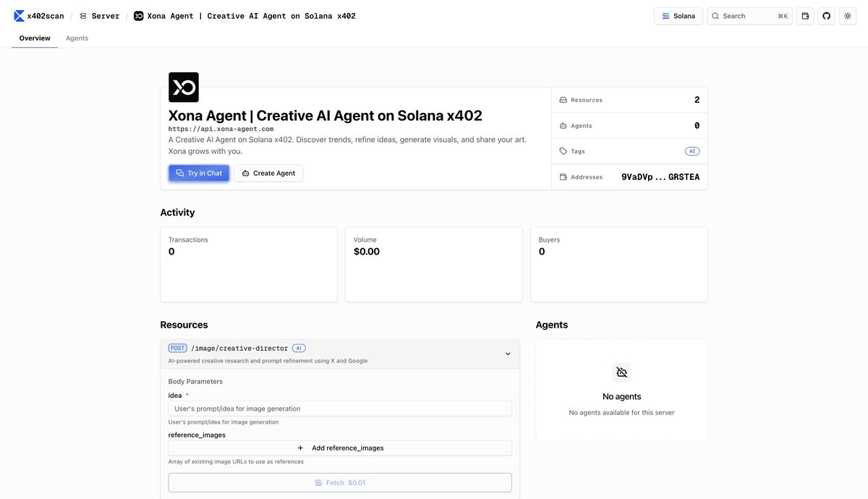
Task: Click the Fetch $0.01 button
Action: pyautogui.click(x=340, y=482)
